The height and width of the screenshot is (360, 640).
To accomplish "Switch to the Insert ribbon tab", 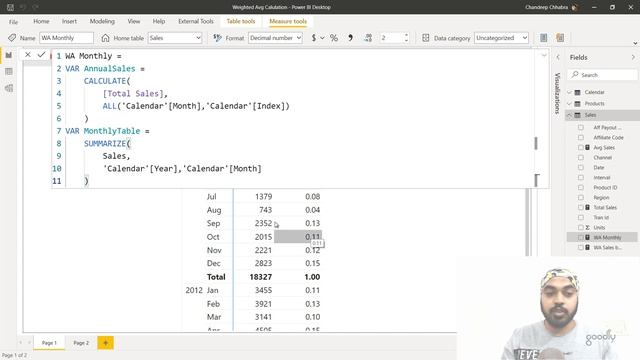I will click(69, 21).
